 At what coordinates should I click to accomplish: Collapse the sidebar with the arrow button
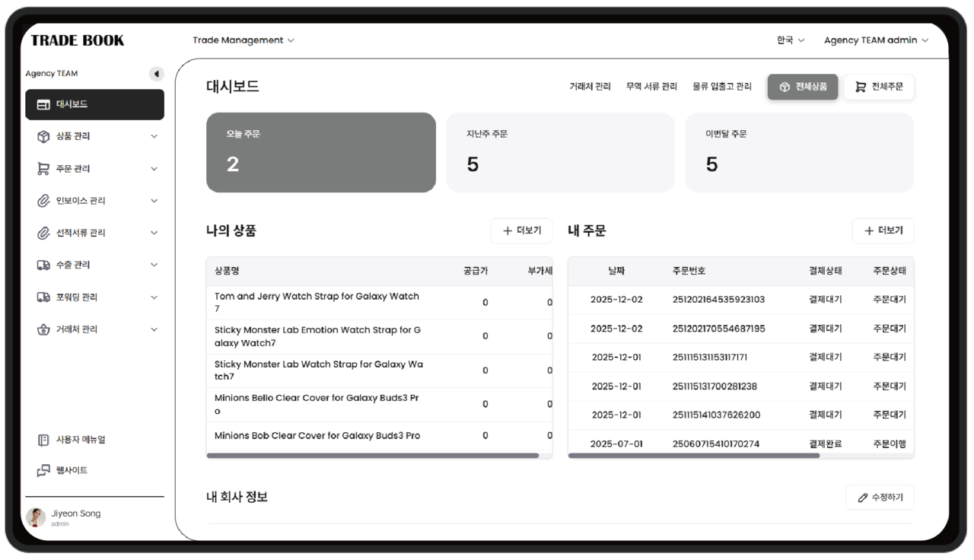pos(156,74)
